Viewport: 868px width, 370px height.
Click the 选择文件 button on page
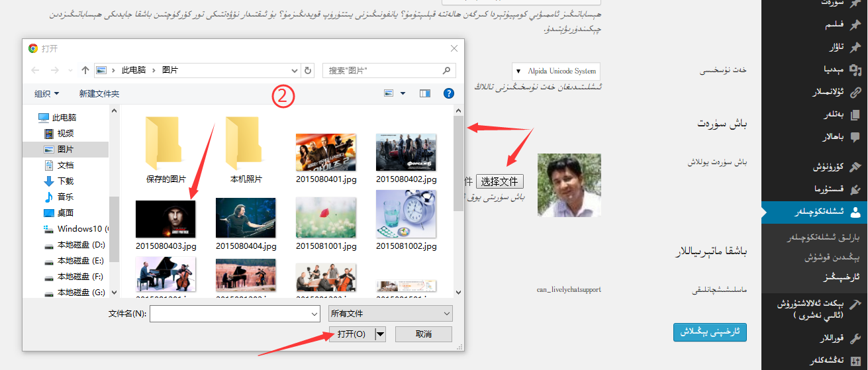tap(499, 181)
